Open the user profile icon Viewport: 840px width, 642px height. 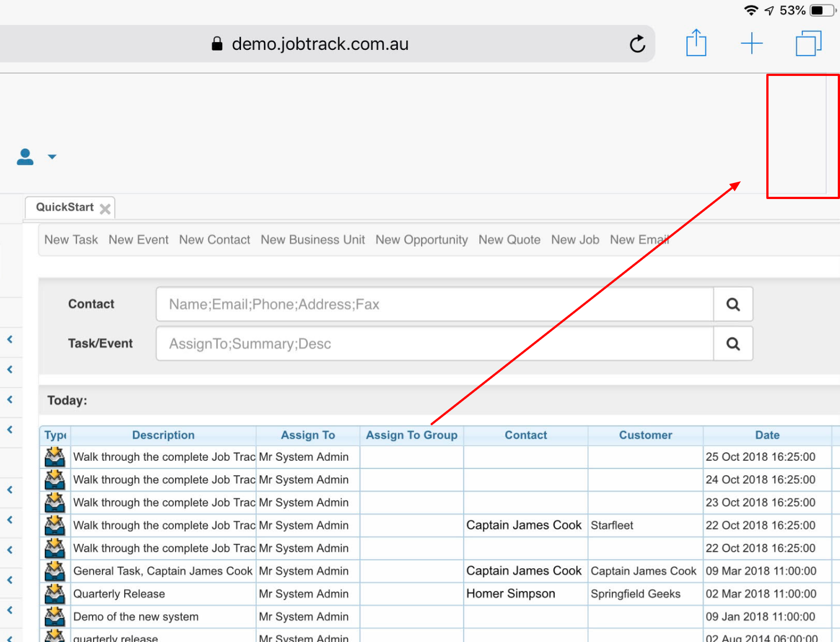point(25,157)
